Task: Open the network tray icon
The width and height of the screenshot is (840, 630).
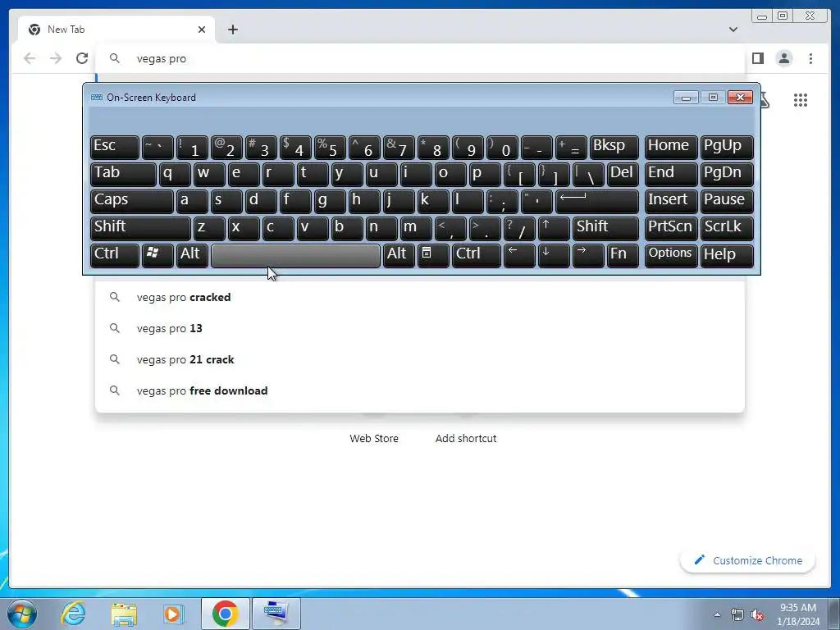Action: click(737, 615)
